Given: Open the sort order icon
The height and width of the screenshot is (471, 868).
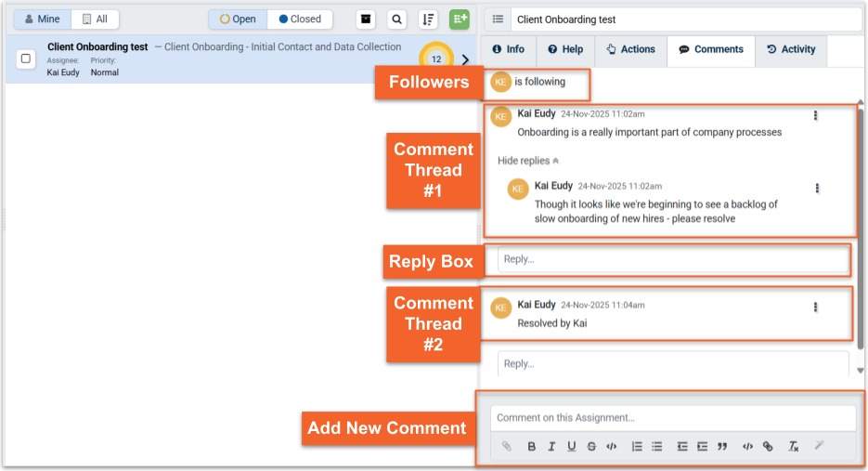Looking at the screenshot, I should coord(428,20).
